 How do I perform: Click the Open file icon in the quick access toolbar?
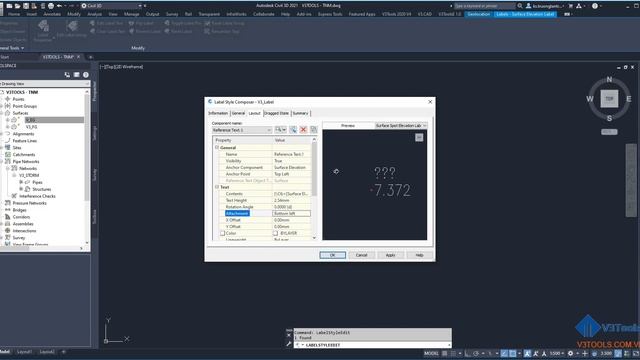(18, 6)
